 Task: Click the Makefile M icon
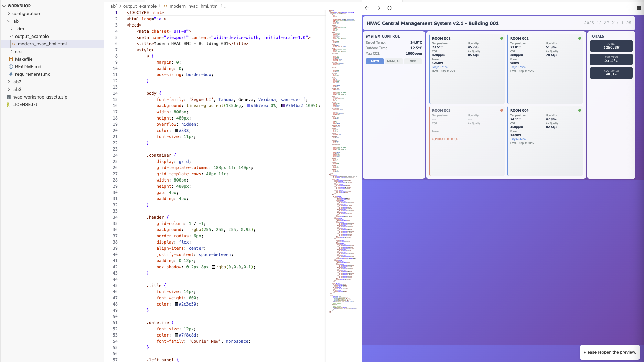point(11,59)
